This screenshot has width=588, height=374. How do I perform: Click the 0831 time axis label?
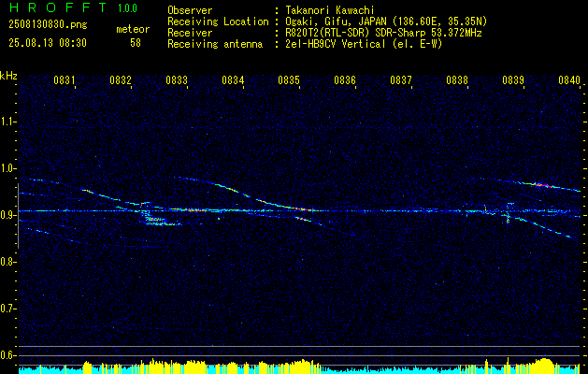(x=65, y=79)
